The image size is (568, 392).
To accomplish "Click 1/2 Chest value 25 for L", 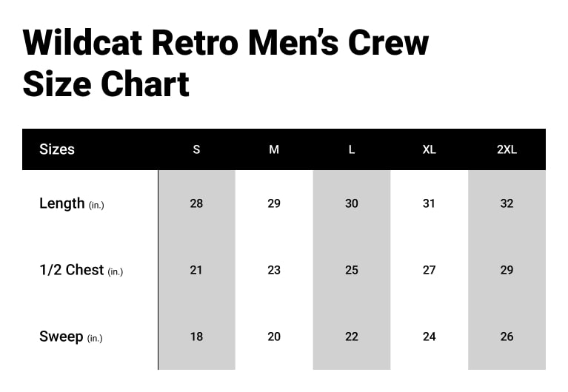I will pos(352,270).
